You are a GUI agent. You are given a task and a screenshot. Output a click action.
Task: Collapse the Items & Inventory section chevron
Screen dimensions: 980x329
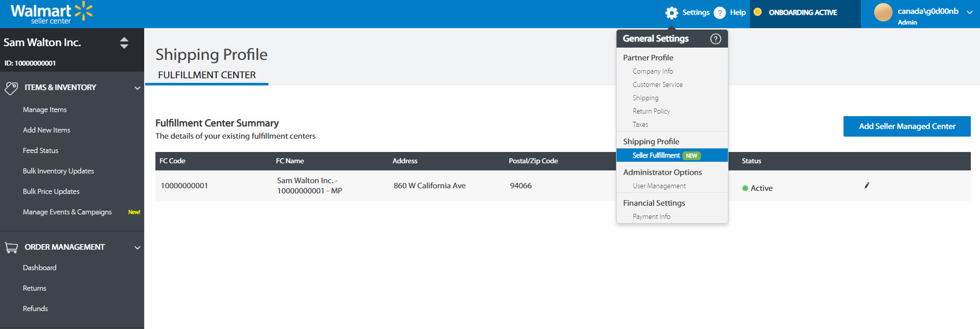click(x=137, y=88)
